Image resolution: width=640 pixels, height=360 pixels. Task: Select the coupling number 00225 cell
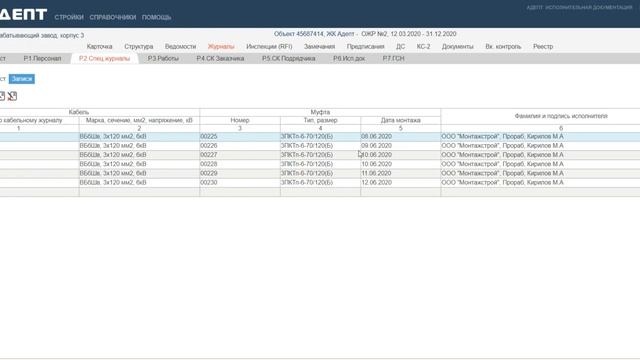click(x=240, y=136)
